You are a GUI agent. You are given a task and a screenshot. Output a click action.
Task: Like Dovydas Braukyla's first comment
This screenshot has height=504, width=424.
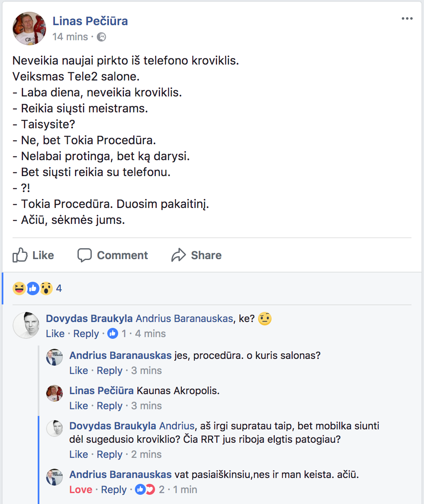(x=55, y=334)
